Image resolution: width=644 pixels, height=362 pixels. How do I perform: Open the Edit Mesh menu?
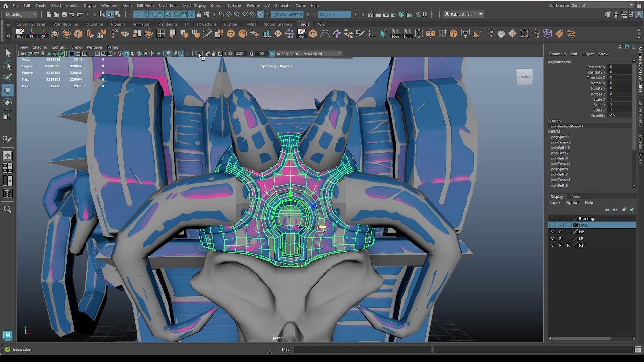click(x=145, y=5)
